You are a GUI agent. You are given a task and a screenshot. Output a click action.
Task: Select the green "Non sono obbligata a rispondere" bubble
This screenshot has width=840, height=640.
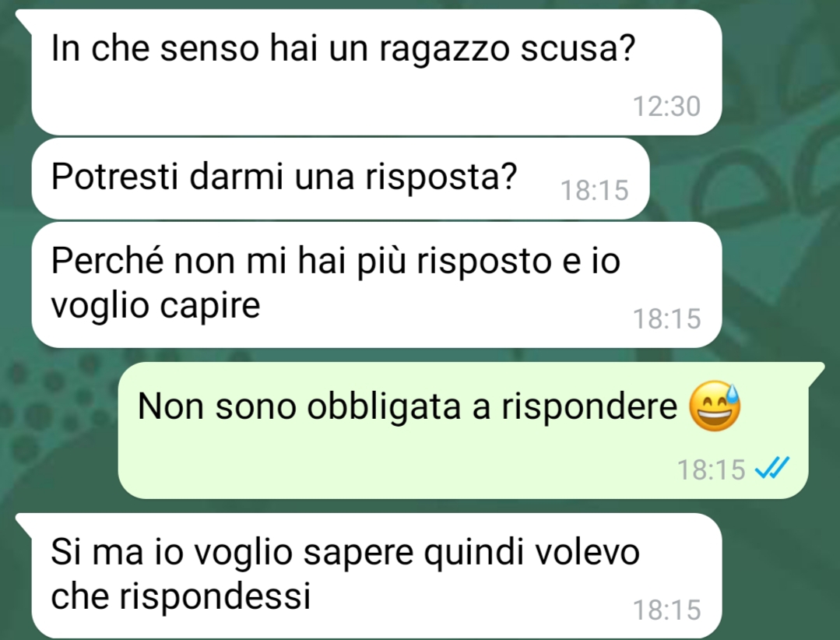pos(463,430)
